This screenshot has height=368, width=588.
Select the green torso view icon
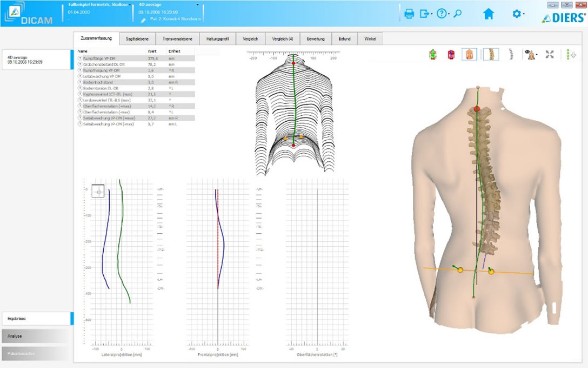coord(433,55)
